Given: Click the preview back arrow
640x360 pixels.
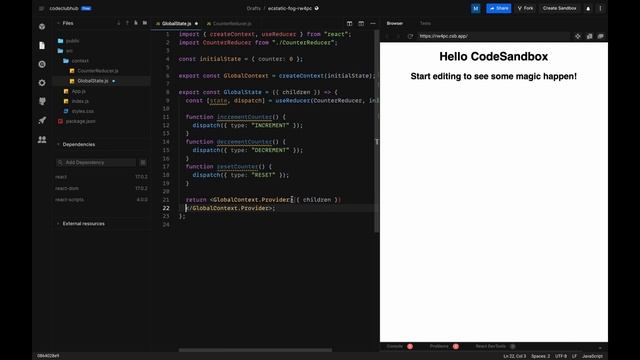Looking at the screenshot, I should click(387, 36).
